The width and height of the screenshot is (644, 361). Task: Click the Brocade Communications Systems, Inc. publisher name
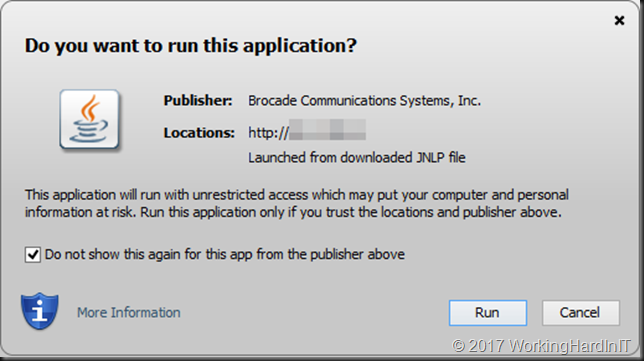(x=364, y=101)
